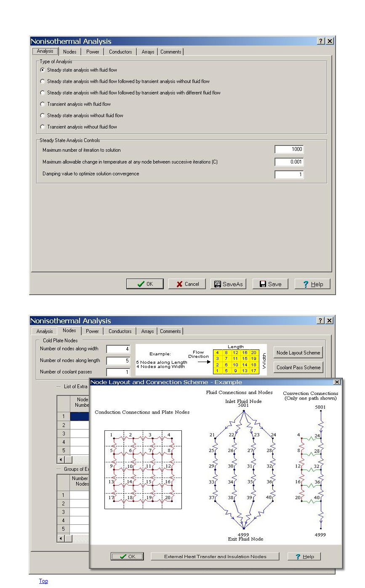Switch to Arrays tab in the upper dialog
This screenshot has width=365, height=588.
tap(148, 52)
